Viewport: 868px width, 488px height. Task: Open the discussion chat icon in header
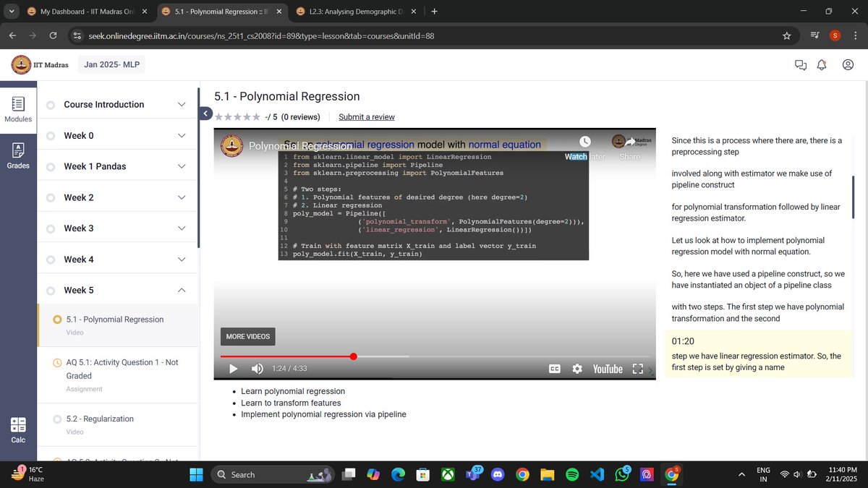(800, 65)
